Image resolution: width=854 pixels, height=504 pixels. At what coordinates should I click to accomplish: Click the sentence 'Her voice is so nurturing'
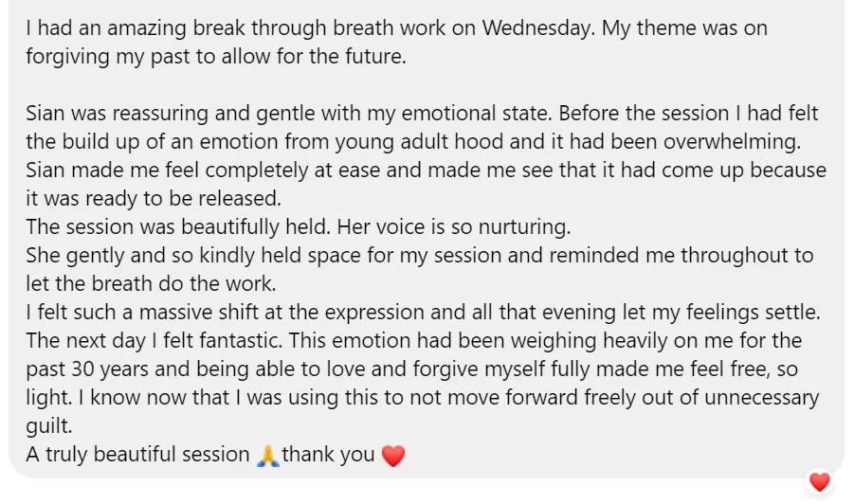point(453,227)
